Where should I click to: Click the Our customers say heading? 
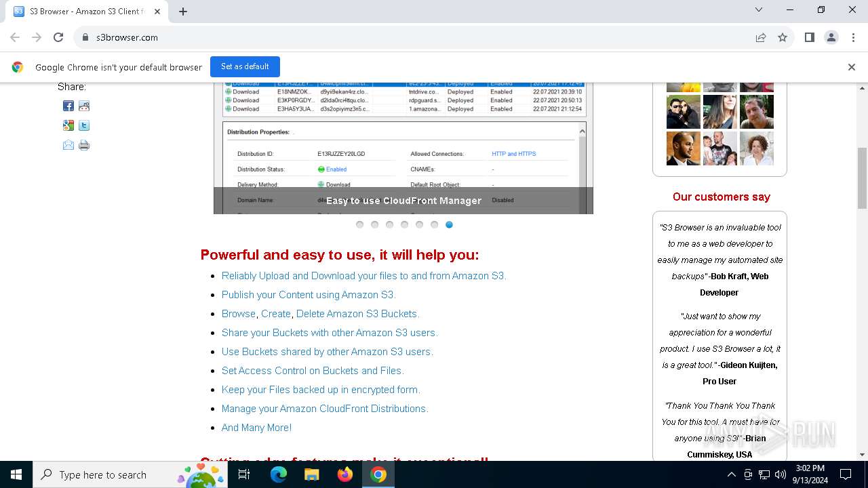[x=721, y=197]
